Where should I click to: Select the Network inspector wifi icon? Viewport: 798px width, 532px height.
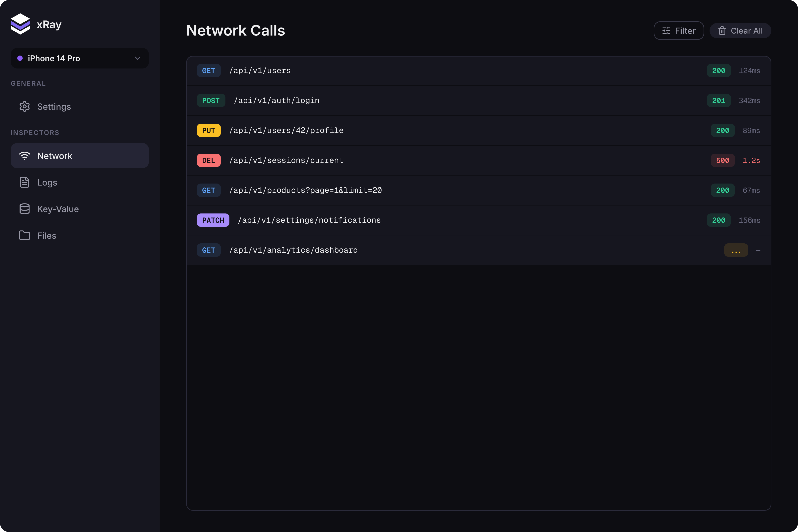(24, 155)
